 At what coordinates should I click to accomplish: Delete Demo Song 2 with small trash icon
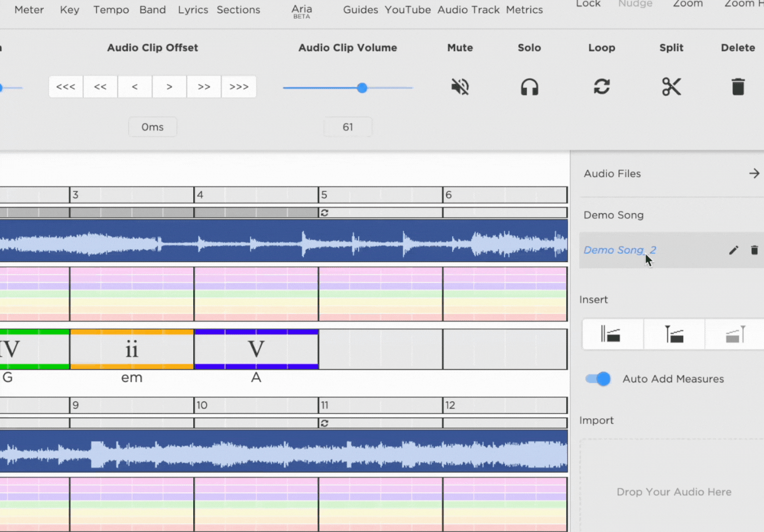[x=754, y=250]
